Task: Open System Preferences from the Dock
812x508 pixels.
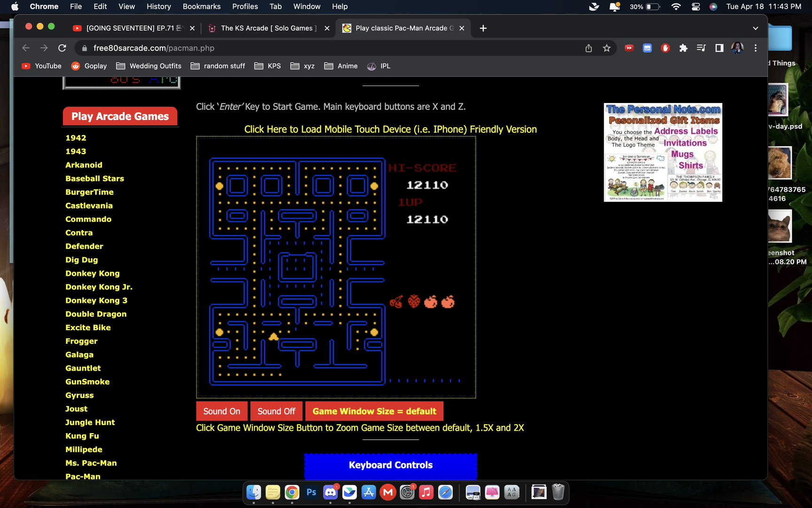Action: pyautogui.click(x=407, y=492)
